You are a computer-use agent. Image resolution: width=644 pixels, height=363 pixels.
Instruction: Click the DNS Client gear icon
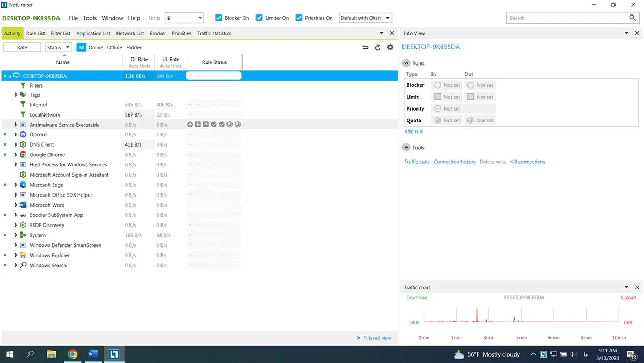[x=23, y=144]
